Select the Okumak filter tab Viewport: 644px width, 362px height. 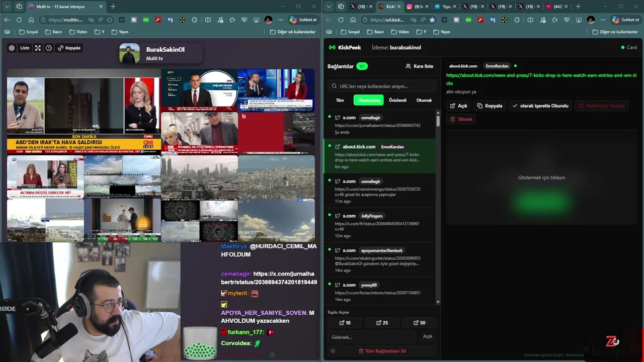coord(424,100)
